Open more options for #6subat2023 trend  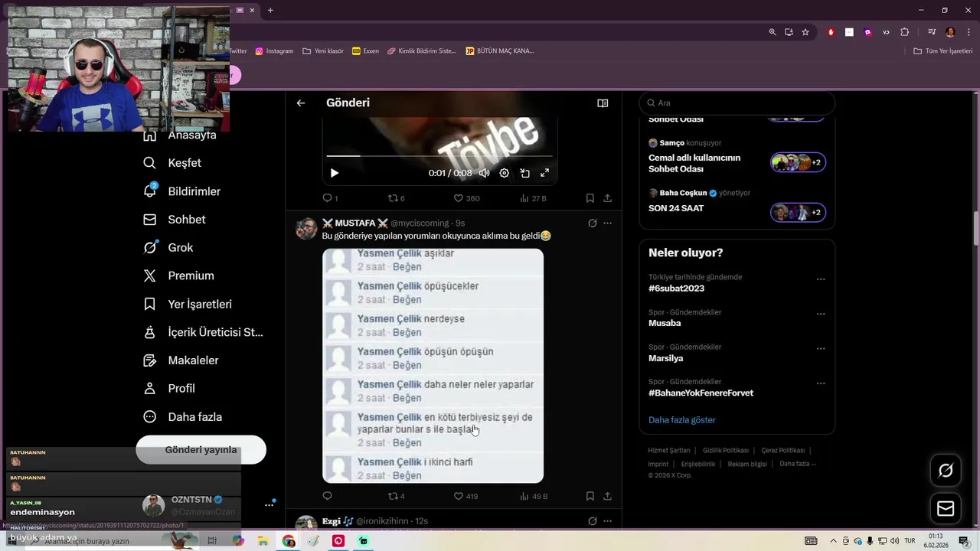(x=821, y=279)
